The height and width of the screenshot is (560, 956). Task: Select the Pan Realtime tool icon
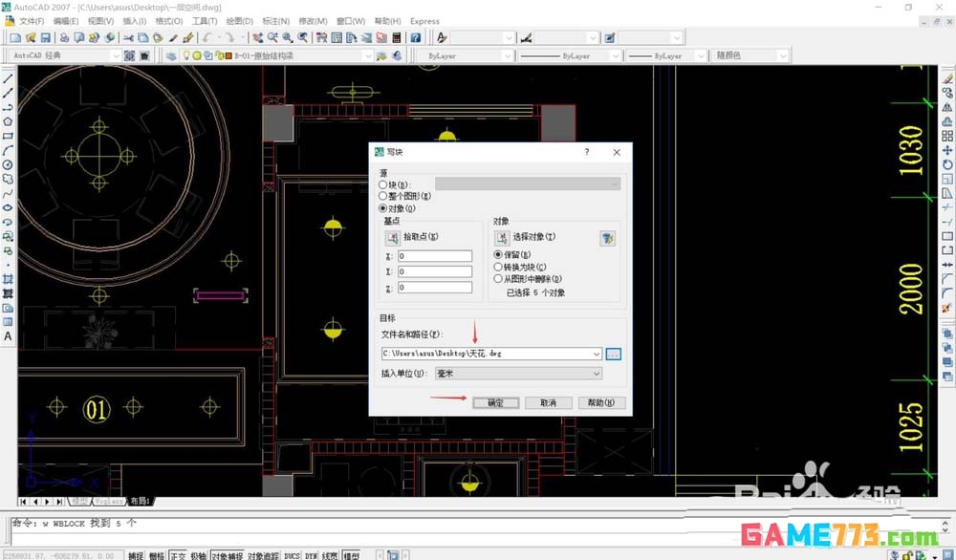tap(256, 37)
